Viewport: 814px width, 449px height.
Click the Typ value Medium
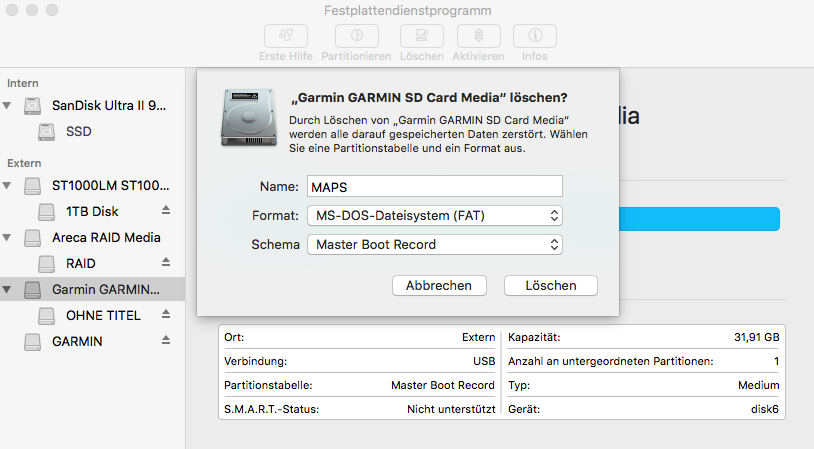point(758,385)
